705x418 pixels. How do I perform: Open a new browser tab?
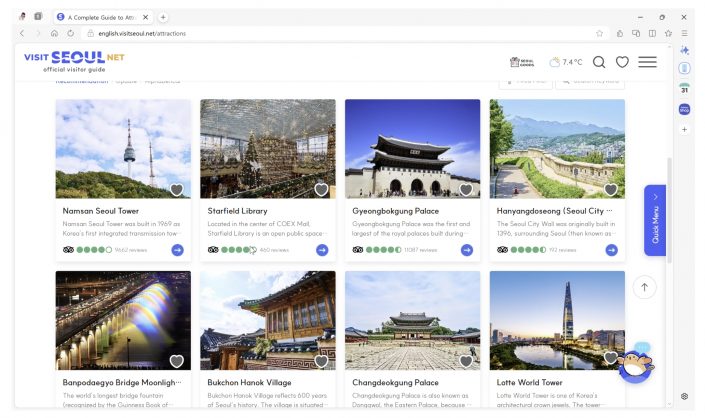pyautogui.click(x=163, y=17)
